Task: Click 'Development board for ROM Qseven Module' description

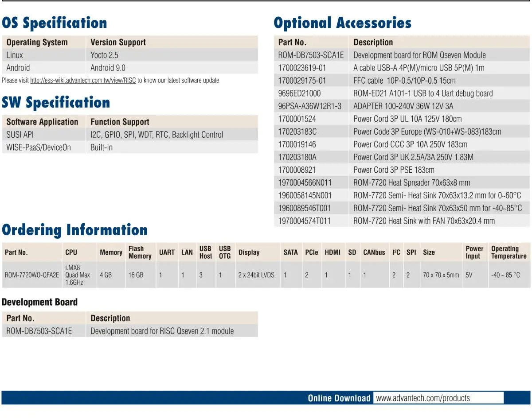Action: pyautogui.click(x=419, y=55)
